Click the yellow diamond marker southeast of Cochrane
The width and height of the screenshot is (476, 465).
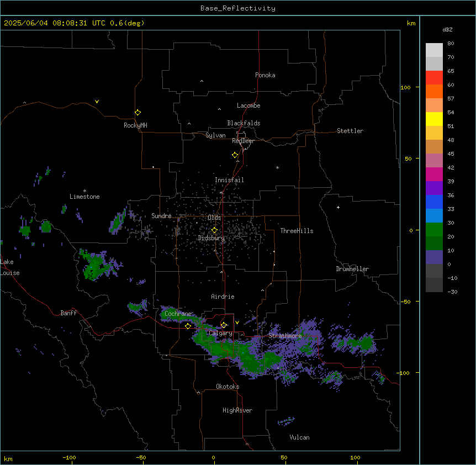pyautogui.click(x=188, y=326)
